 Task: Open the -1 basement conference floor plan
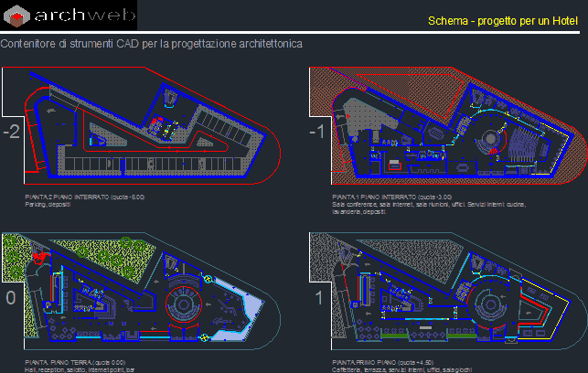[x=448, y=128]
